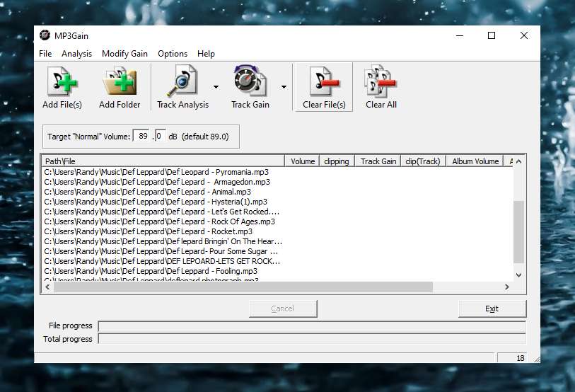Minimize the MP3Gain window

pyautogui.click(x=460, y=35)
